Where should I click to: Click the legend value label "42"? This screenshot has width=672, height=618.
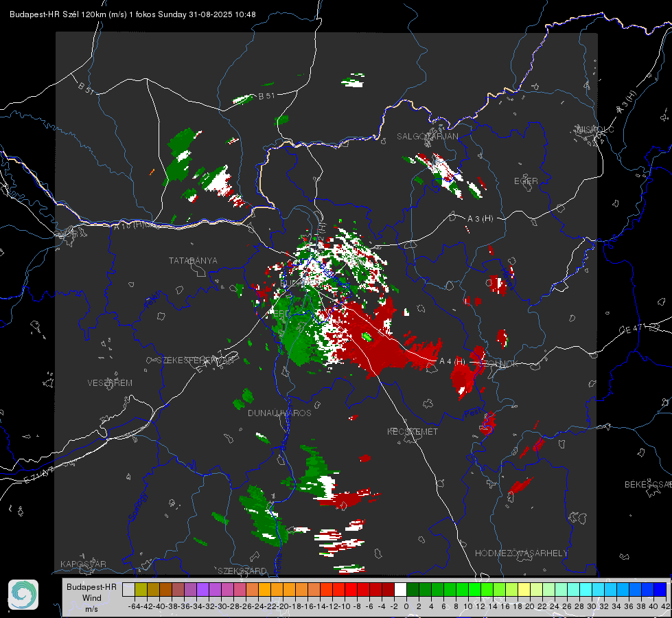point(664,606)
